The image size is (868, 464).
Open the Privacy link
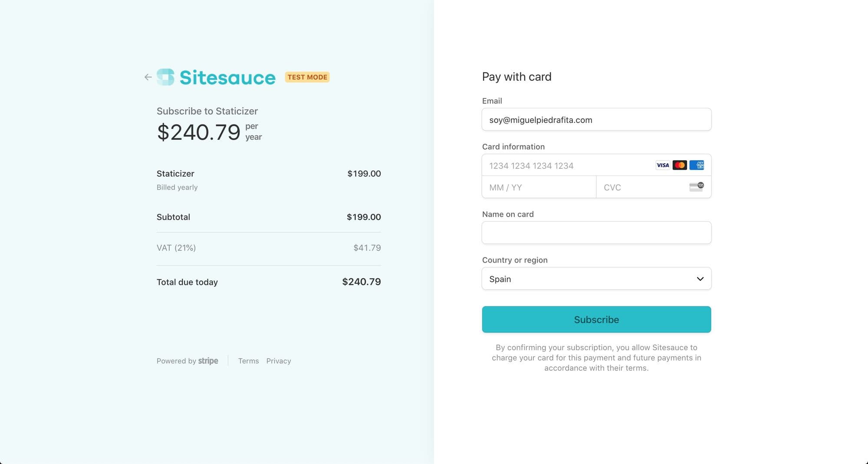[279, 361]
